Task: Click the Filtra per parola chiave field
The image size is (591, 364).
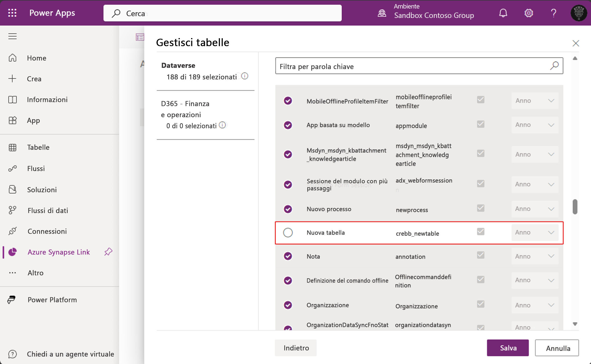Action: pyautogui.click(x=410, y=66)
